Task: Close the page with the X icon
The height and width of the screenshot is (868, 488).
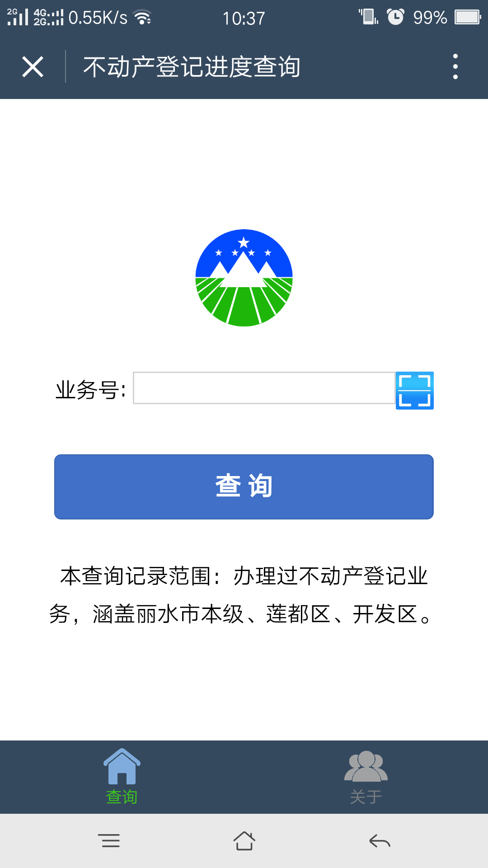Action: (33, 67)
